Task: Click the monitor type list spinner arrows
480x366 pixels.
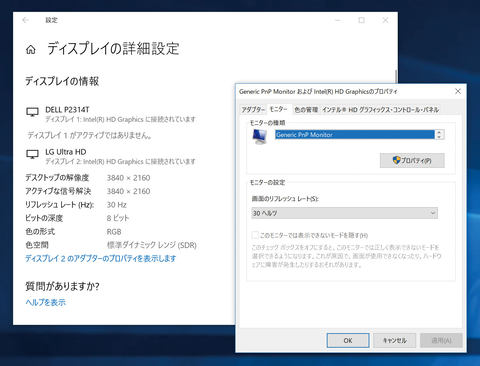Action: click(x=439, y=135)
